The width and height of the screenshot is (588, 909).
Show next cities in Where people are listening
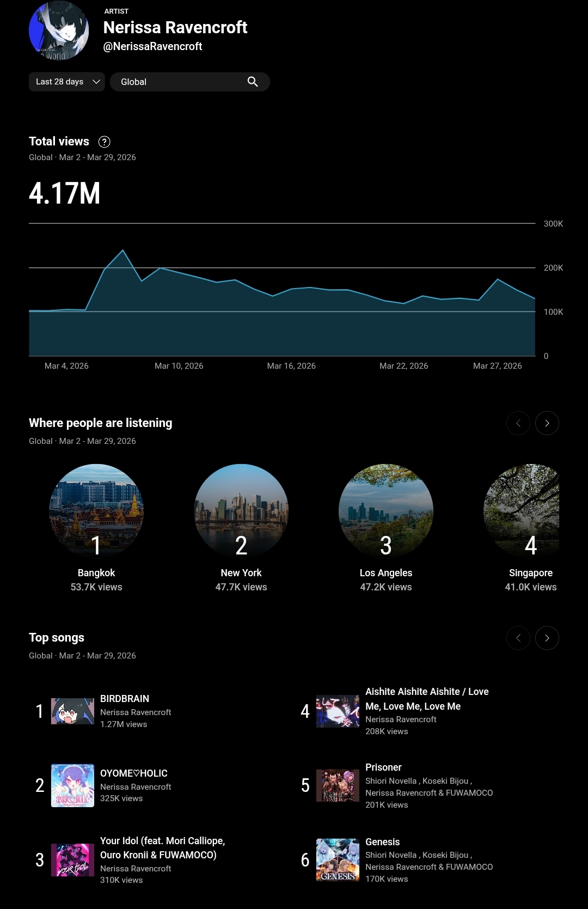[x=547, y=423]
